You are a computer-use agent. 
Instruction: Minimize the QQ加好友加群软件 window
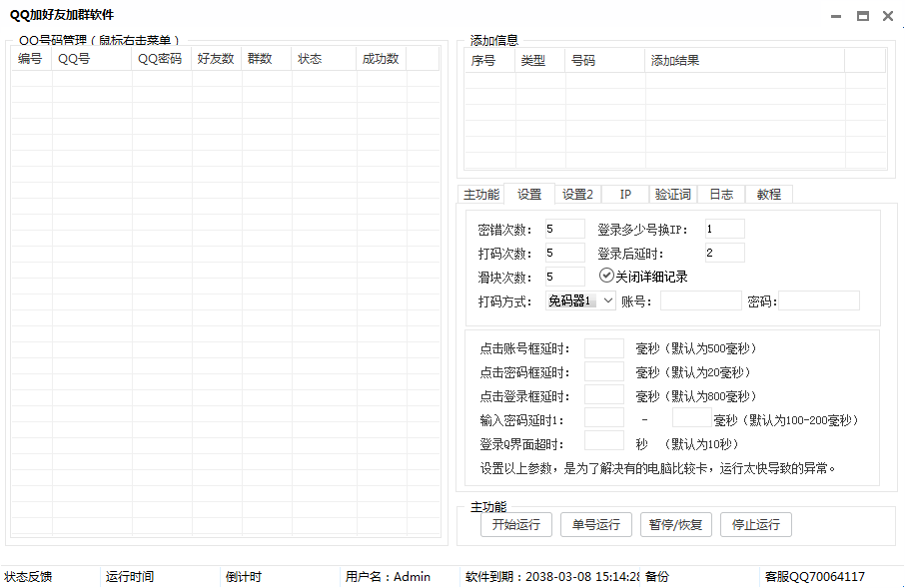[x=836, y=16]
